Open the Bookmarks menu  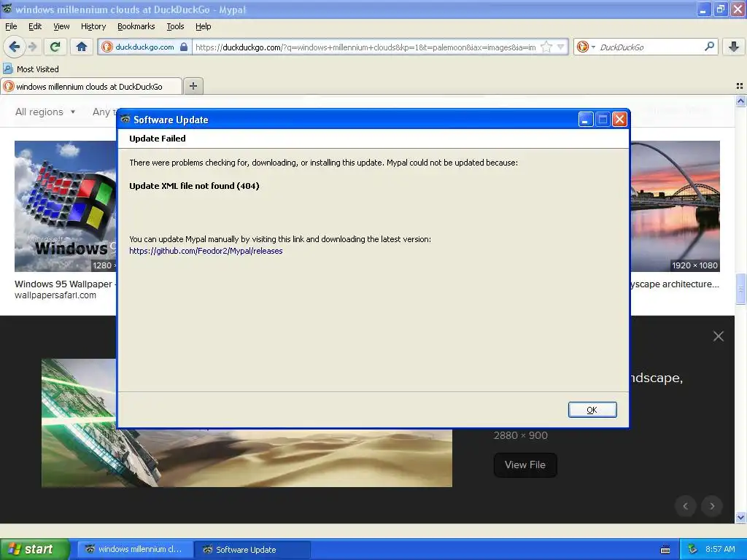[x=136, y=27]
